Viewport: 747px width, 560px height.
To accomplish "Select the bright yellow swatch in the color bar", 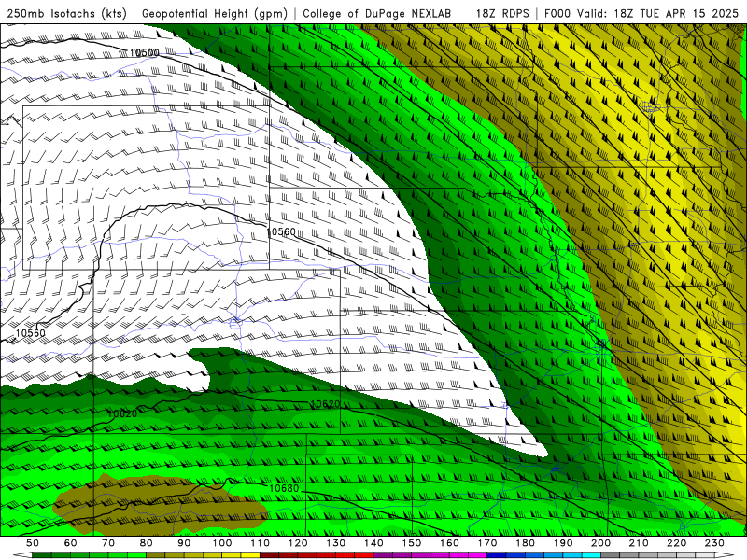I will (250, 555).
